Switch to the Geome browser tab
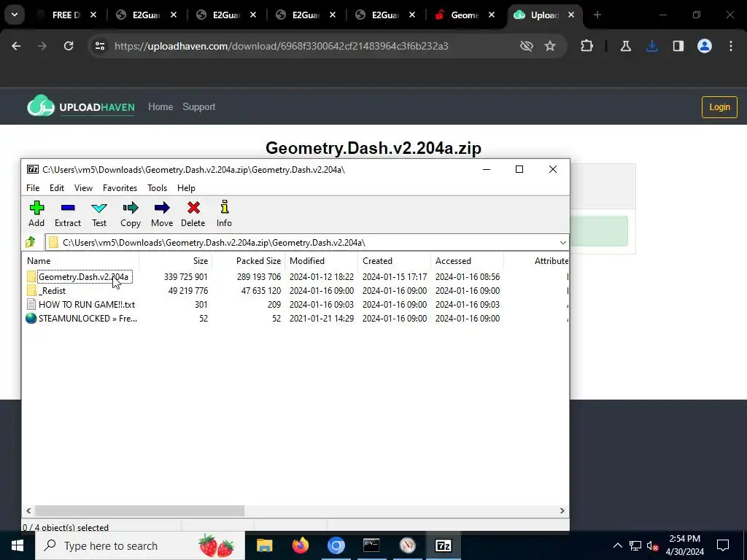The height and width of the screenshot is (560, 747). pos(465,15)
